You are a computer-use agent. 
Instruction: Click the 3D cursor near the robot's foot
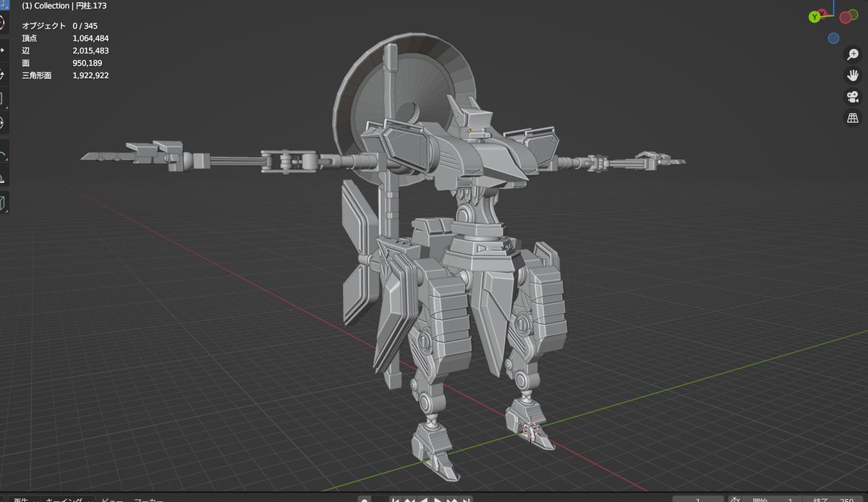(x=532, y=431)
